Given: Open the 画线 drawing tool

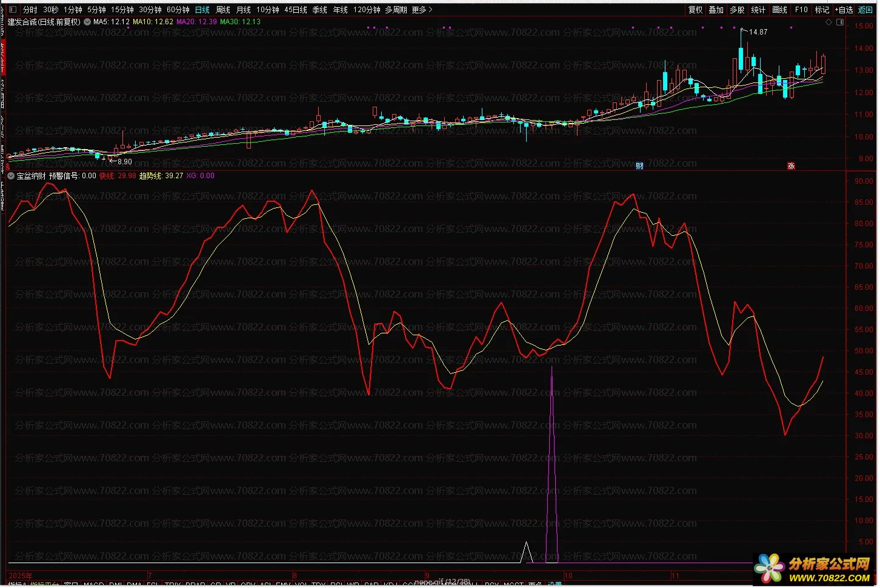Looking at the screenshot, I should tap(780, 10).
